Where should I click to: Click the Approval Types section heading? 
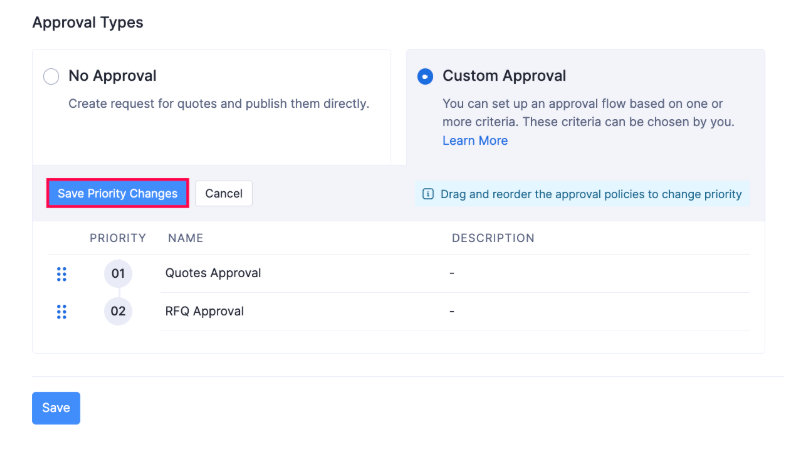click(x=88, y=23)
